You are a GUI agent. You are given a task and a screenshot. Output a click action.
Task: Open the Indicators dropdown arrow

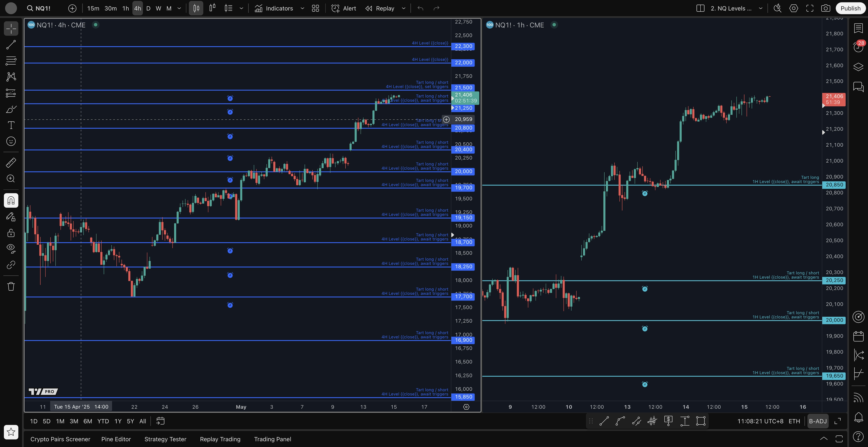point(302,8)
